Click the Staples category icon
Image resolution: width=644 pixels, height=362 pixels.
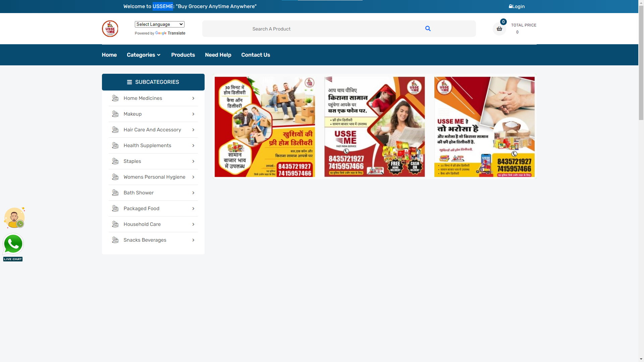click(x=115, y=161)
